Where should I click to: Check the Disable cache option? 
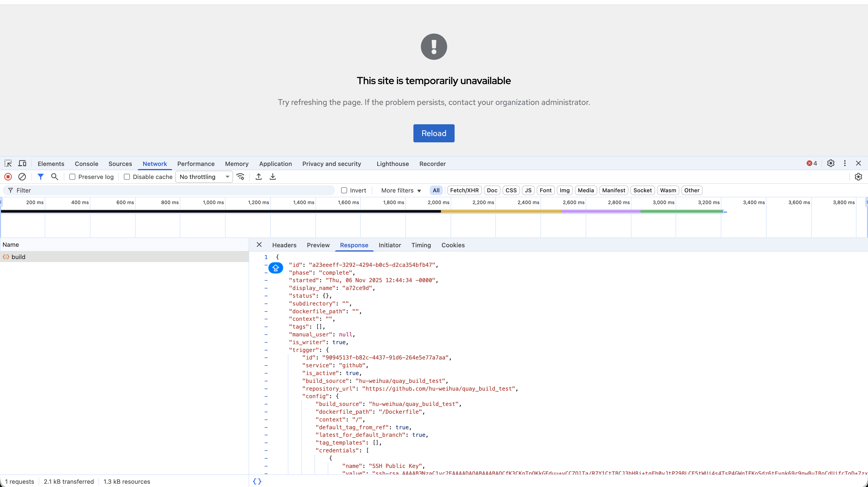pos(127,177)
